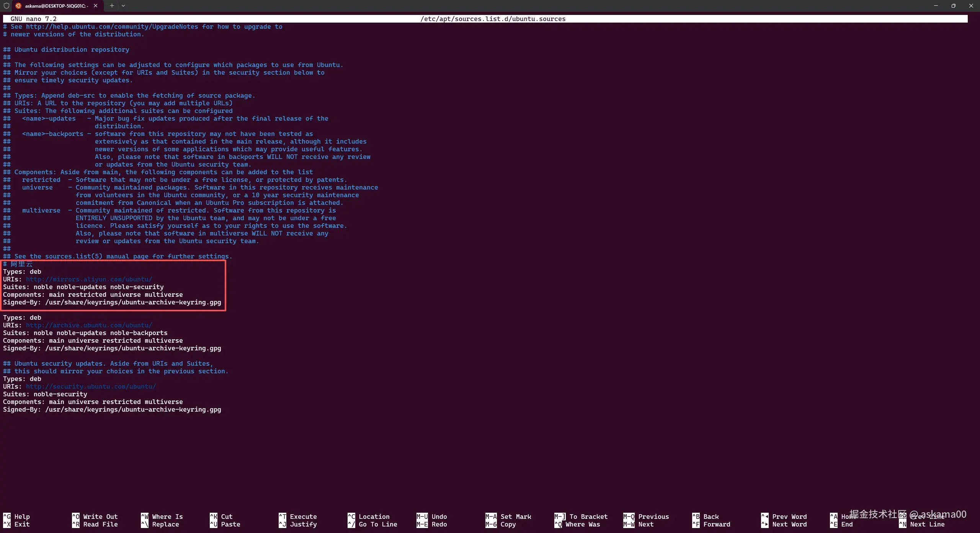Viewport: 980px width, 533px height.
Task: Close the terminal window
Action: coord(971,6)
